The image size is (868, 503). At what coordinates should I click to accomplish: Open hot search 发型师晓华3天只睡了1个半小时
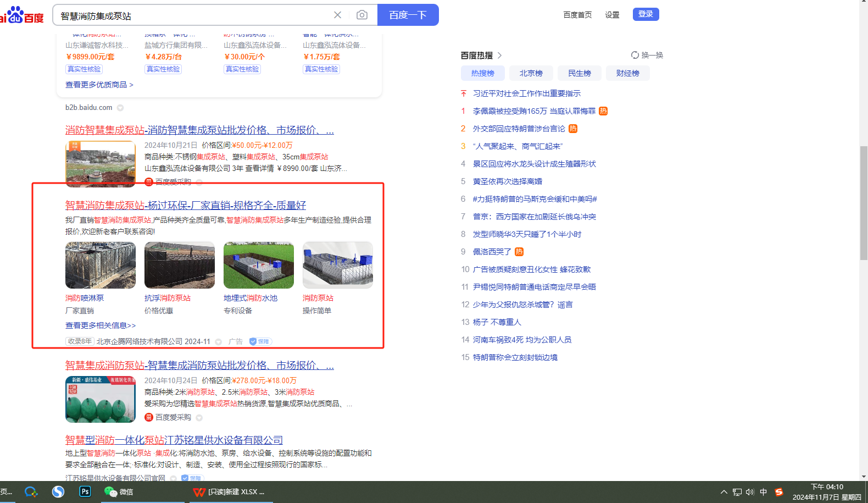(x=527, y=234)
